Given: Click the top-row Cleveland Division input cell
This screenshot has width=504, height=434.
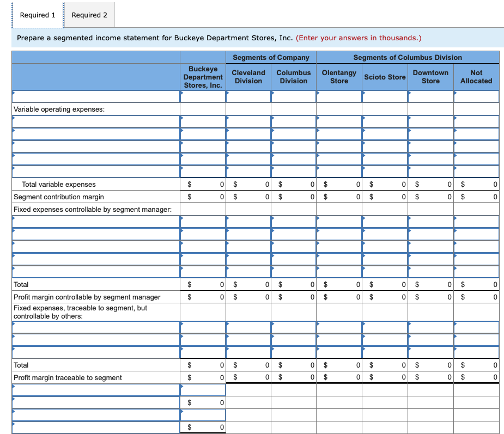Looking at the screenshot, I should [248, 96].
